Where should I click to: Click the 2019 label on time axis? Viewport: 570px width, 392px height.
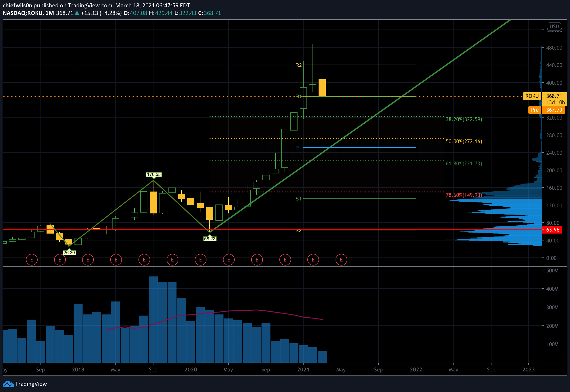[x=78, y=370]
